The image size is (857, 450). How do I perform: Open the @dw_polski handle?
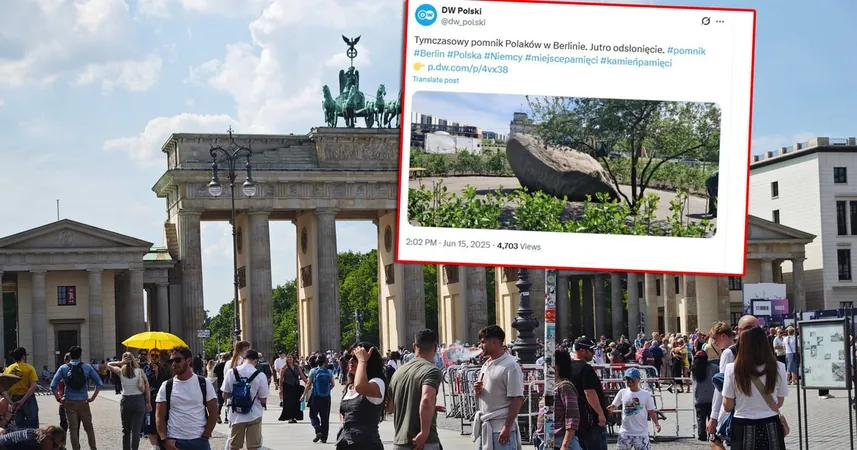[x=463, y=22]
